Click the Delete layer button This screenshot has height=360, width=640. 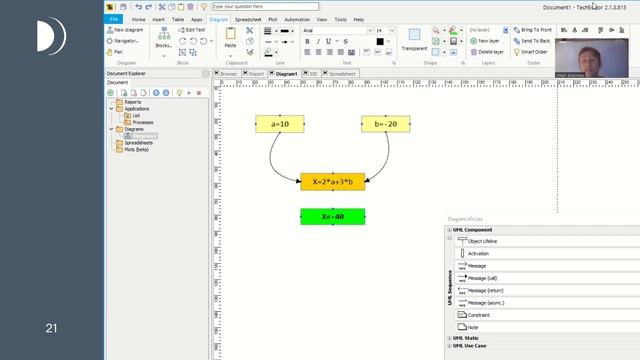tap(487, 52)
